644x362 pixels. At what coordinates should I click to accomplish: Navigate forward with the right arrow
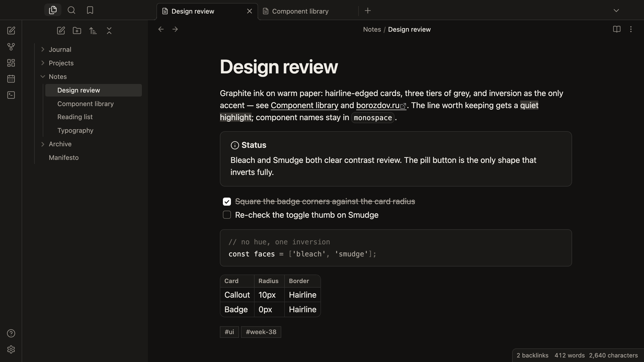point(175,29)
